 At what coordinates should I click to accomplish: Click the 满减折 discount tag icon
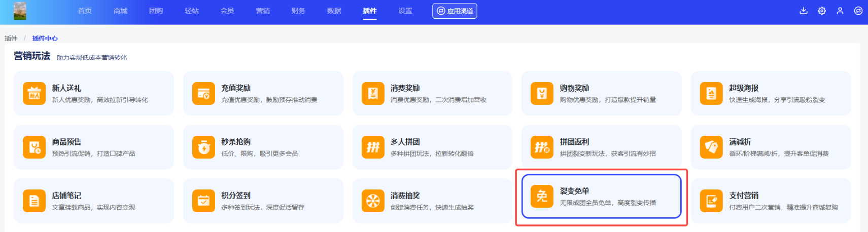(711, 147)
